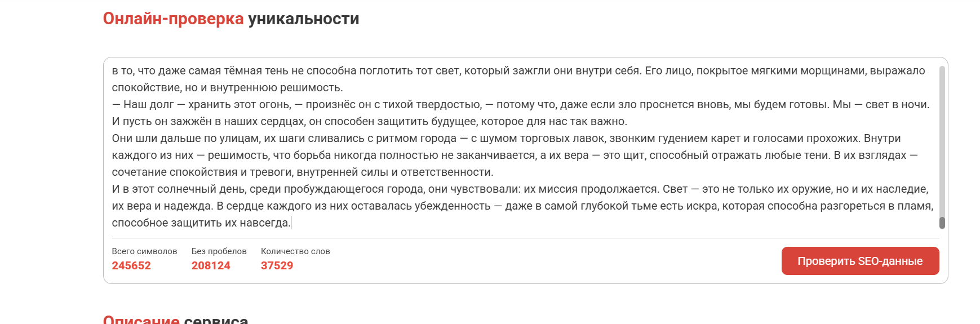The image size is (980, 324).
Task: Place cursor in the line starting Наш долг
Action: pos(521,105)
